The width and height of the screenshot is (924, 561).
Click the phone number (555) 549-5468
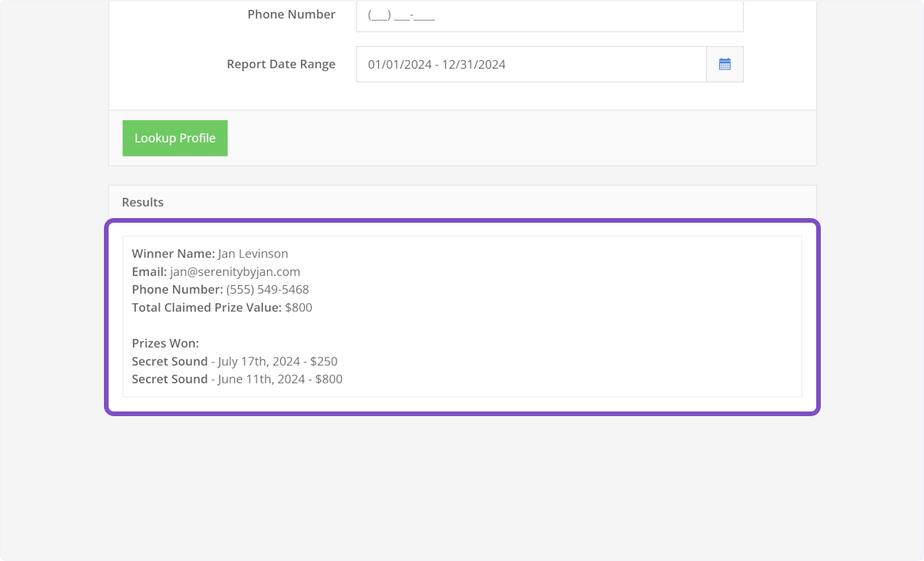tap(267, 290)
